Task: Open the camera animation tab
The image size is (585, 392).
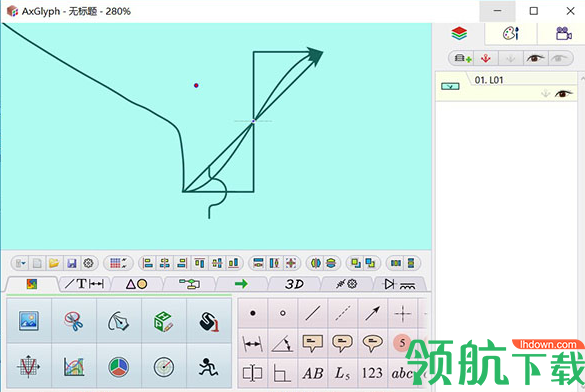Action: [x=563, y=34]
